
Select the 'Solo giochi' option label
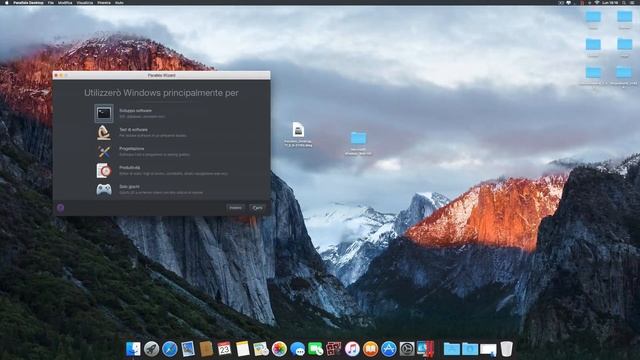(129, 187)
